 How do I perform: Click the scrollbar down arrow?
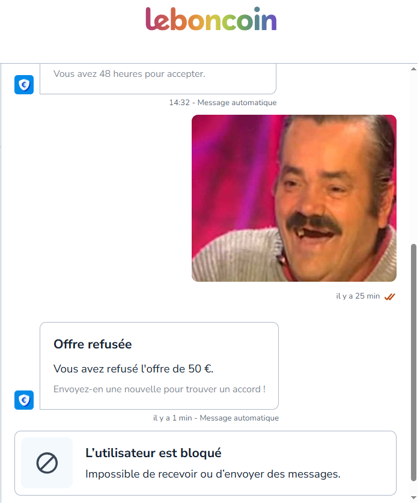414,498
